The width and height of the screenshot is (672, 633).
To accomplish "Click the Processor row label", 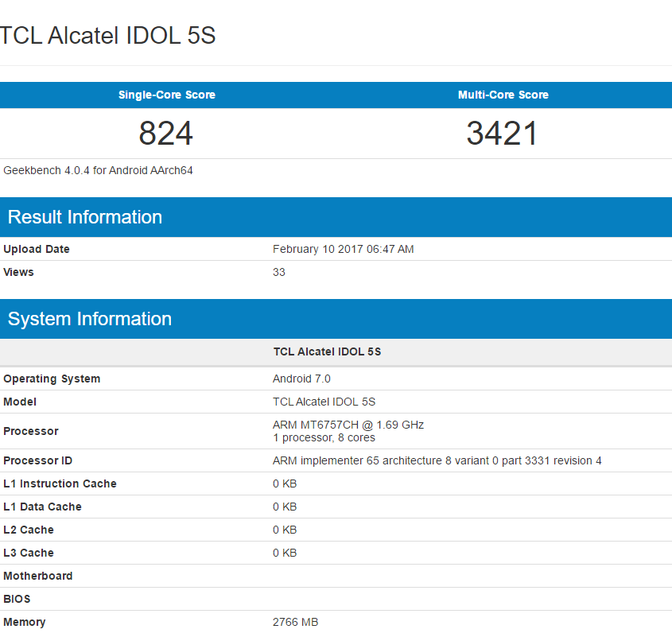I will point(31,431).
